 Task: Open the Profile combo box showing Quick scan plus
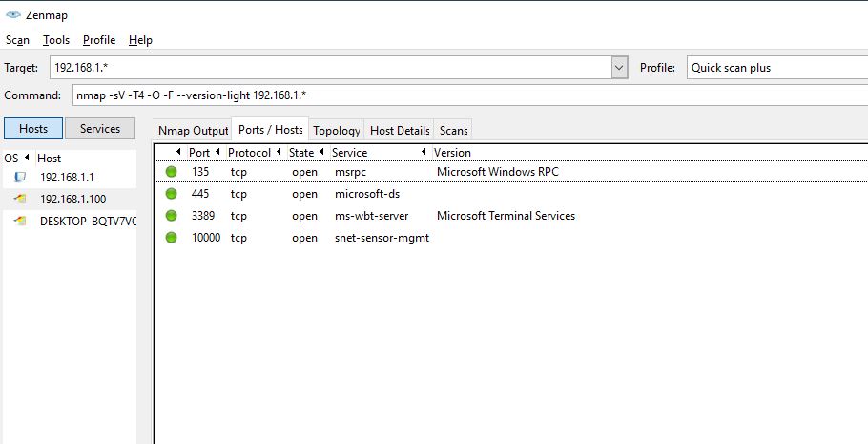click(776, 68)
